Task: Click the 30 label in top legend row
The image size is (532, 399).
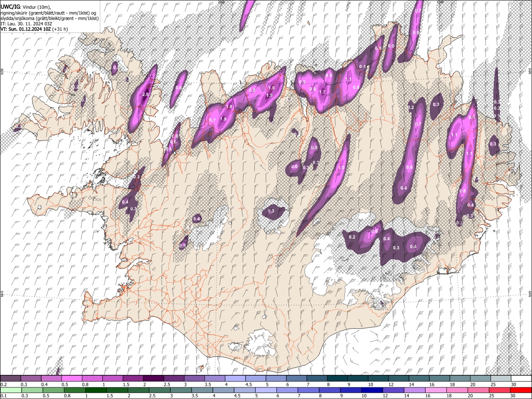Action: pos(514,384)
